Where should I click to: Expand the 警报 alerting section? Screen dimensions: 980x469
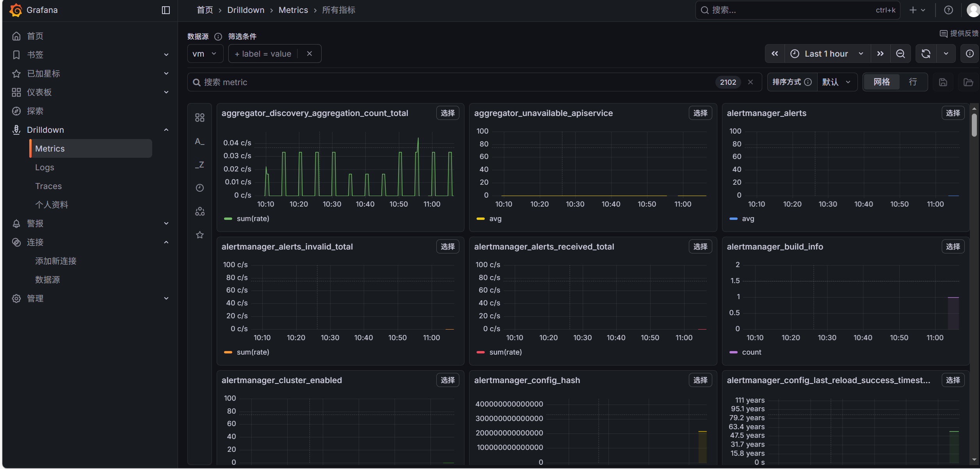pyautogui.click(x=166, y=224)
